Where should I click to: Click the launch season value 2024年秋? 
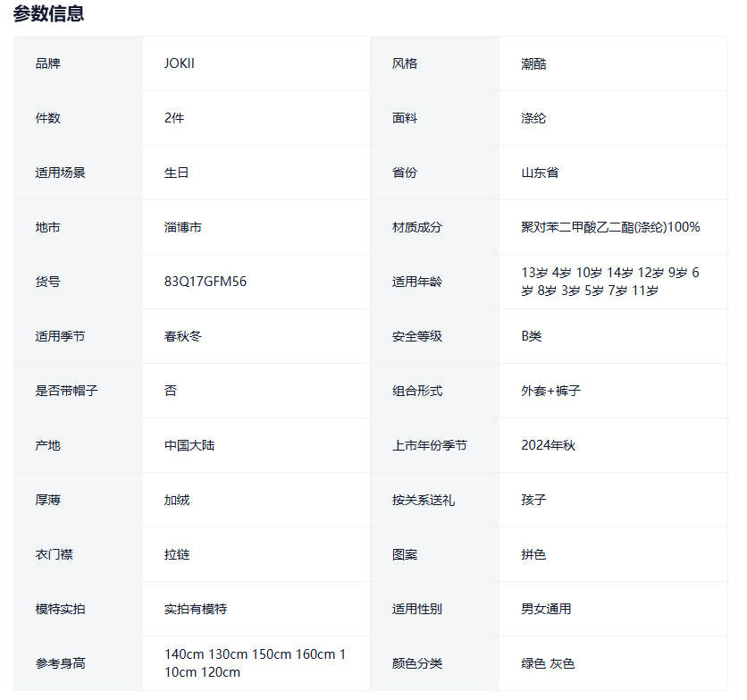pos(548,445)
